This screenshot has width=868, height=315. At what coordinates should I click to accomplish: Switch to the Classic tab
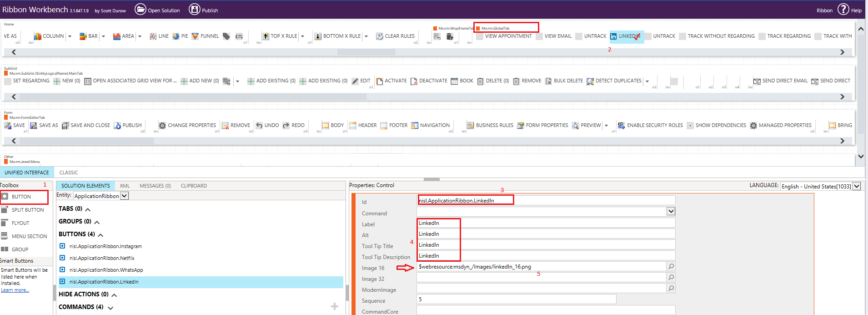click(69, 173)
